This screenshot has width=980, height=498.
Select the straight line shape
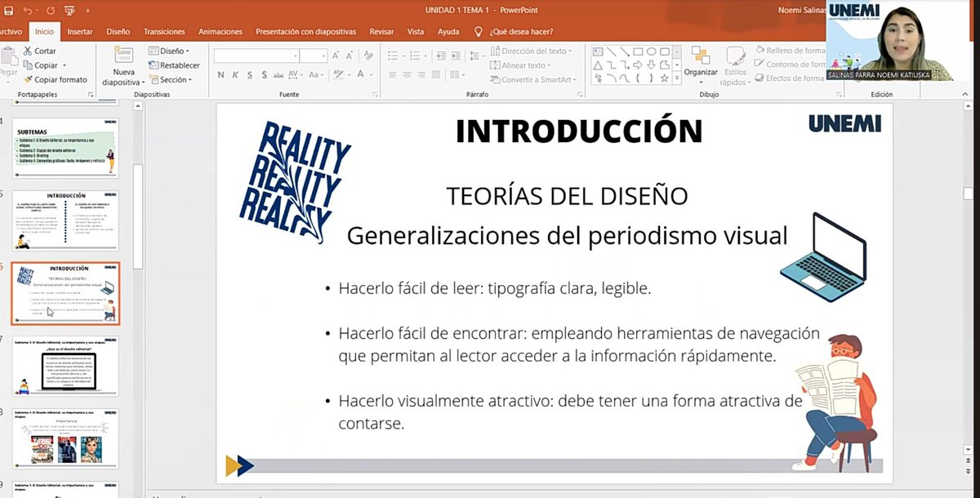point(612,51)
